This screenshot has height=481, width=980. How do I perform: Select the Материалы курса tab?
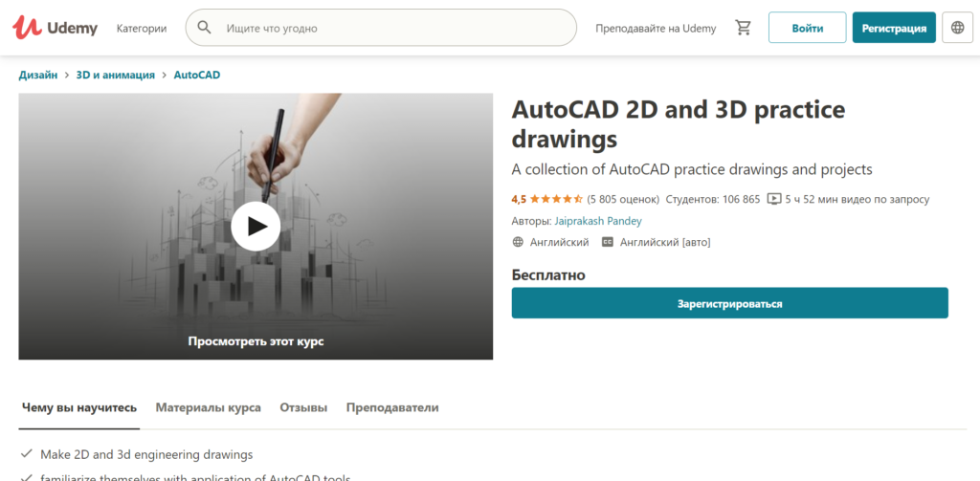[208, 407]
